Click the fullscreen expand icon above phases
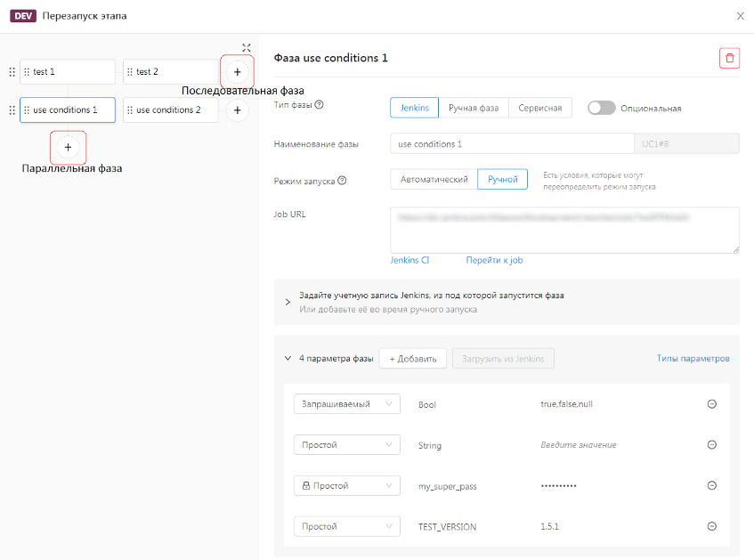 (x=247, y=48)
